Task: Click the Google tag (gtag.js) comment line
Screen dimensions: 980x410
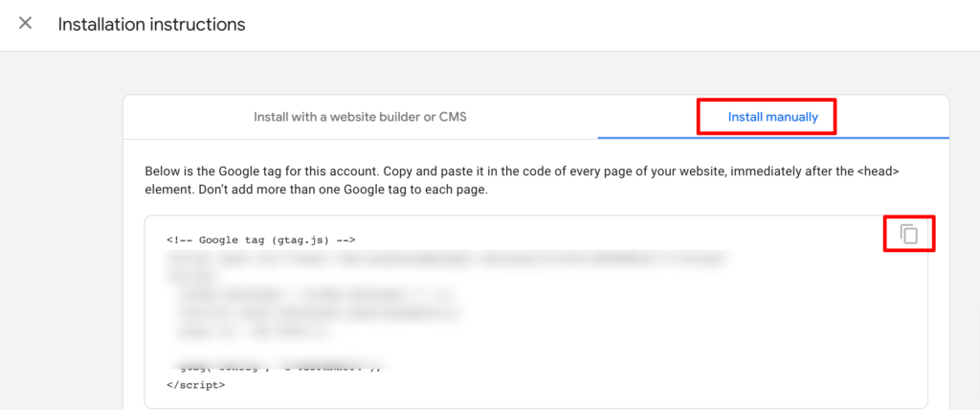Action: click(x=261, y=239)
